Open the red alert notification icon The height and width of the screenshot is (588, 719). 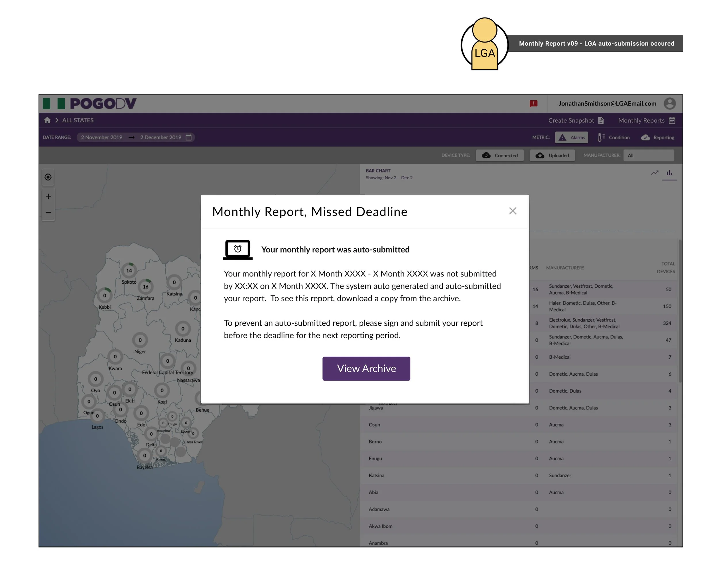click(533, 104)
